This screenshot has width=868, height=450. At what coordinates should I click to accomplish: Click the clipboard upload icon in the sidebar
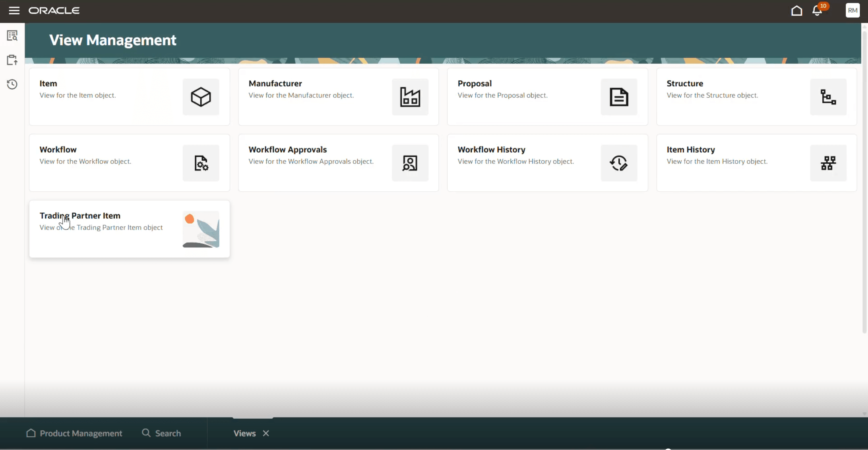click(x=12, y=60)
